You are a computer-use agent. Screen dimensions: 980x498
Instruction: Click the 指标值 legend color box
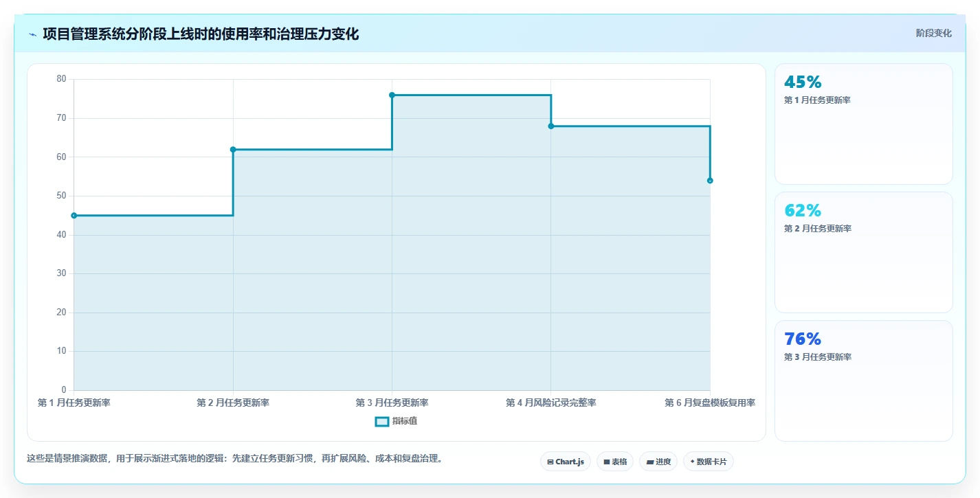(382, 421)
